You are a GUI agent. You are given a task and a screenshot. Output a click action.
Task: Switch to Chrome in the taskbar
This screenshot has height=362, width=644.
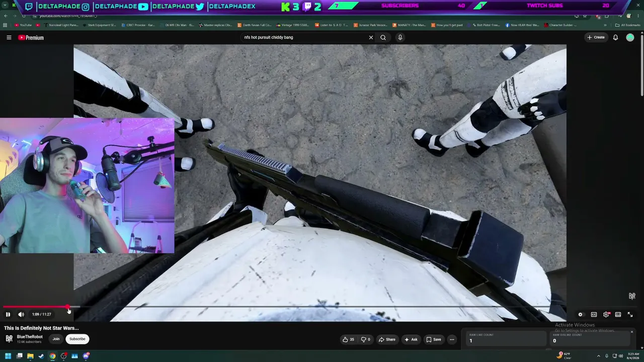(52, 356)
